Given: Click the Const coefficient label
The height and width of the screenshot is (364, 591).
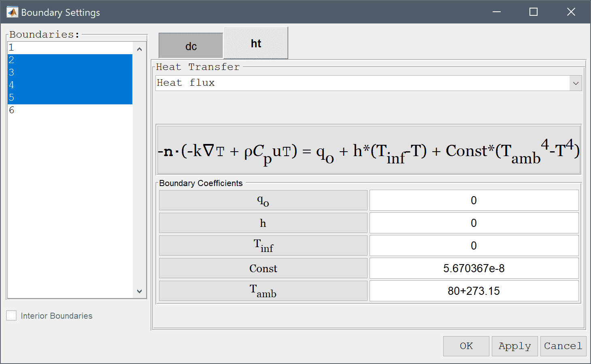Looking at the screenshot, I should click(263, 268).
